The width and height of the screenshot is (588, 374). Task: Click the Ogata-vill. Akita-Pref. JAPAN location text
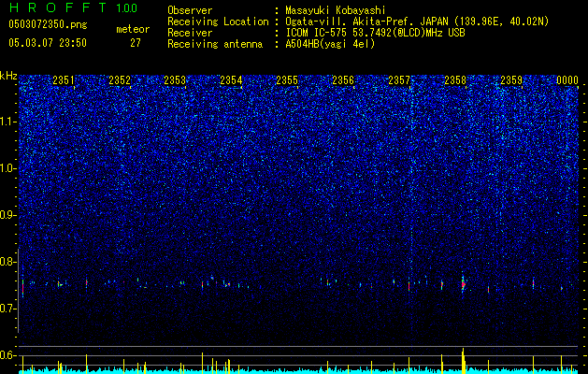(x=417, y=22)
